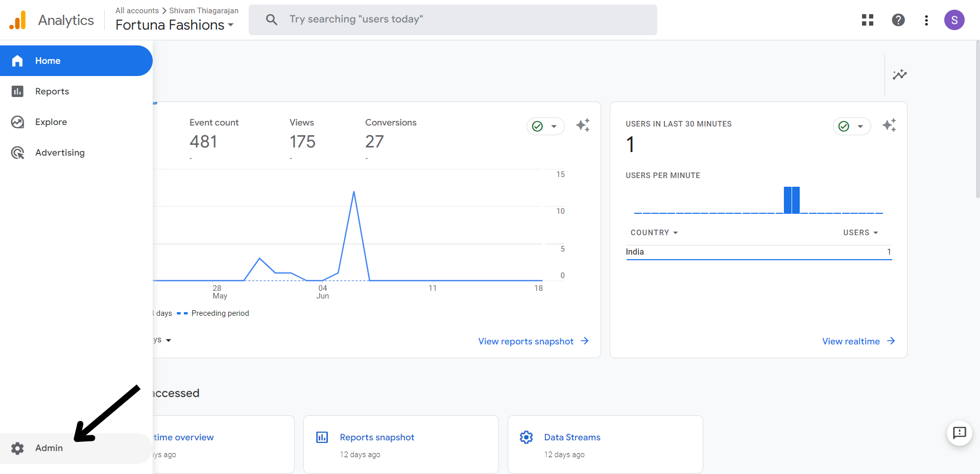Go to Reports in the sidebar
Viewport: 980px width, 474px height.
tap(52, 91)
